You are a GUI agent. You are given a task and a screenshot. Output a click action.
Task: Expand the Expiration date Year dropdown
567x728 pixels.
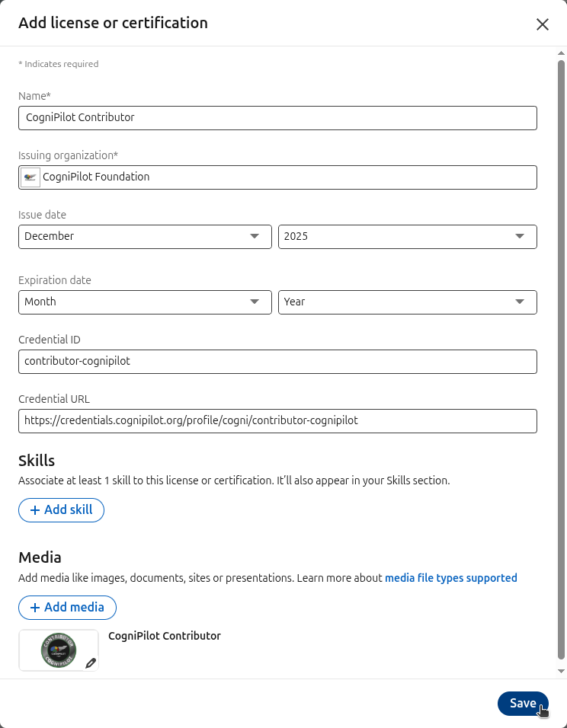pyautogui.click(x=407, y=302)
